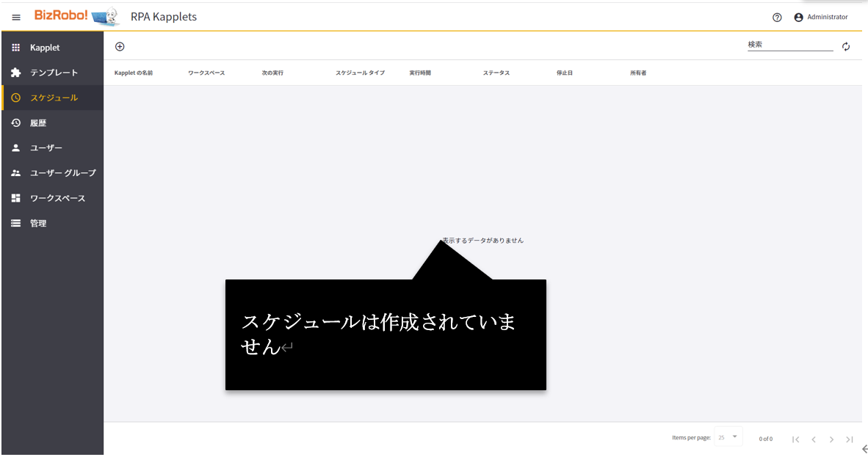
Task: Jump to the last page
Action: pyautogui.click(x=850, y=439)
